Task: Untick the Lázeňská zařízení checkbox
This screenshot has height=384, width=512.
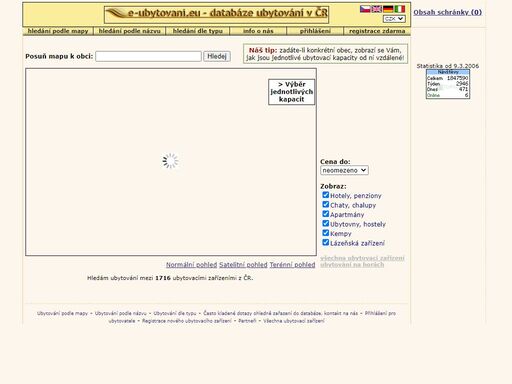Action: pyautogui.click(x=325, y=242)
